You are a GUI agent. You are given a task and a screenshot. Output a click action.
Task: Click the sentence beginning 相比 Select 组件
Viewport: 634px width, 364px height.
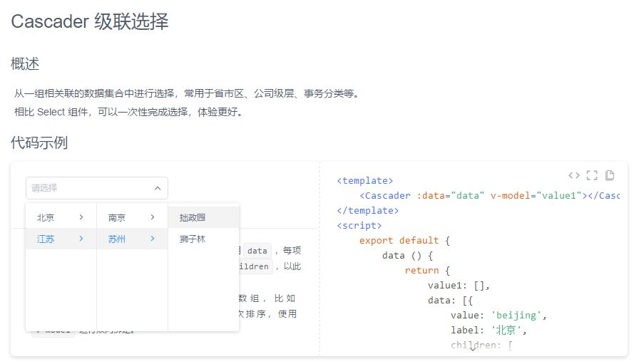click(x=129, y=112)
